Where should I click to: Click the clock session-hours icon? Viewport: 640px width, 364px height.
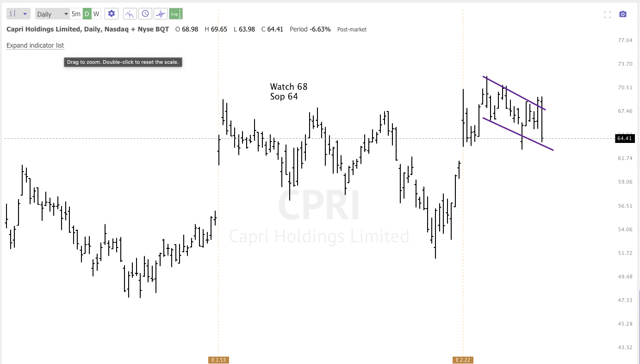tap(145, 13)
